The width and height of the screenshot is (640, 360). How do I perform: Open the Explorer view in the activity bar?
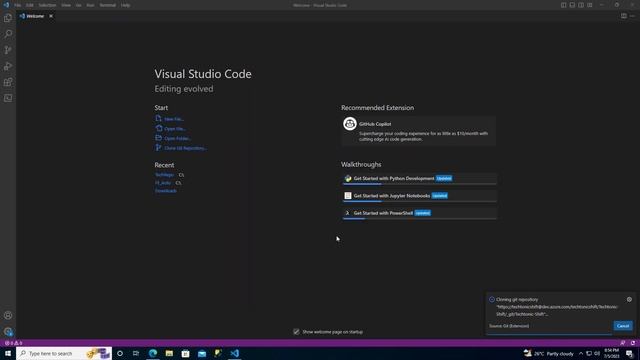pyautogui.click(x=8, y=18)
